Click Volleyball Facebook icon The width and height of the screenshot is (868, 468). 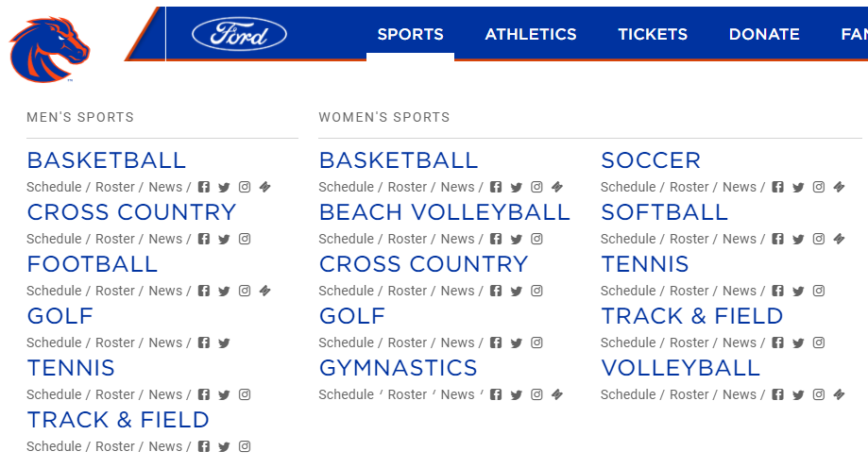tap(778, 394)
